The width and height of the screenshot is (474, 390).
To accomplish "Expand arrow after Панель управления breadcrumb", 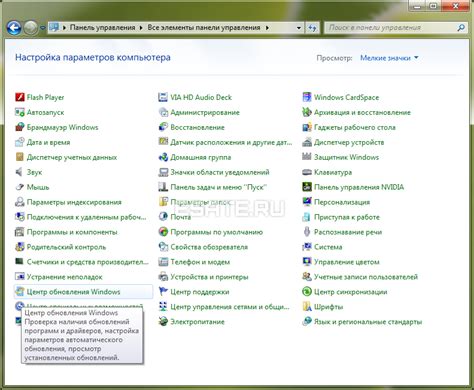I will [x=141, y=28].
